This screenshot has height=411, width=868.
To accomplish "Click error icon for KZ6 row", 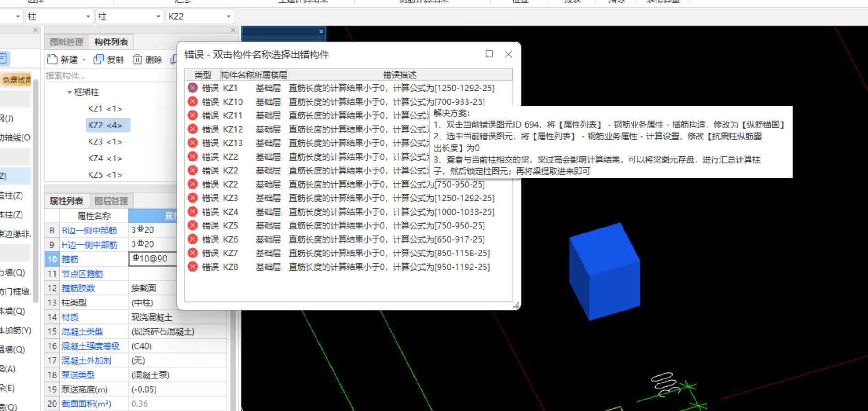I will pyautogui.click(x=193, y=239).
